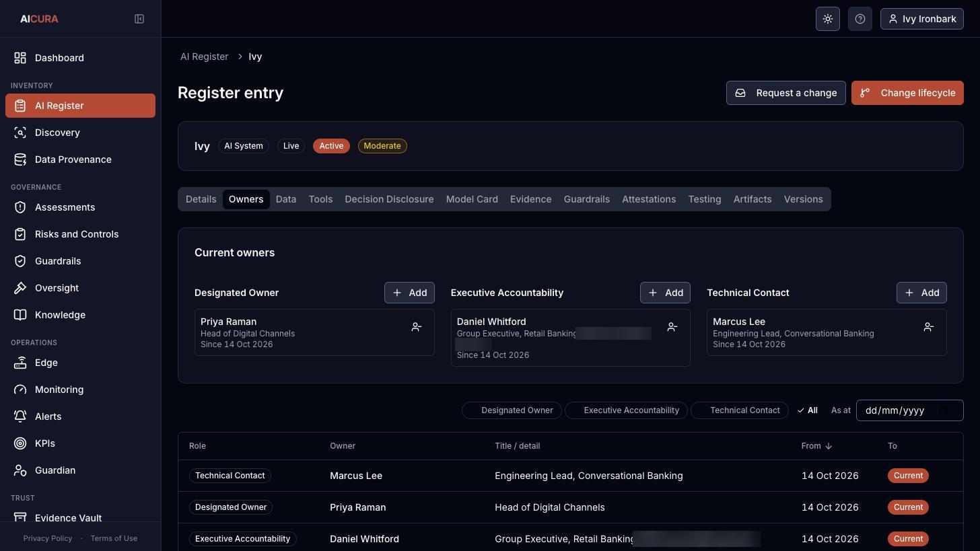The image size is (980, 551).
Task: Filter history by Technical Contact
Action: [x=740, y=410]
